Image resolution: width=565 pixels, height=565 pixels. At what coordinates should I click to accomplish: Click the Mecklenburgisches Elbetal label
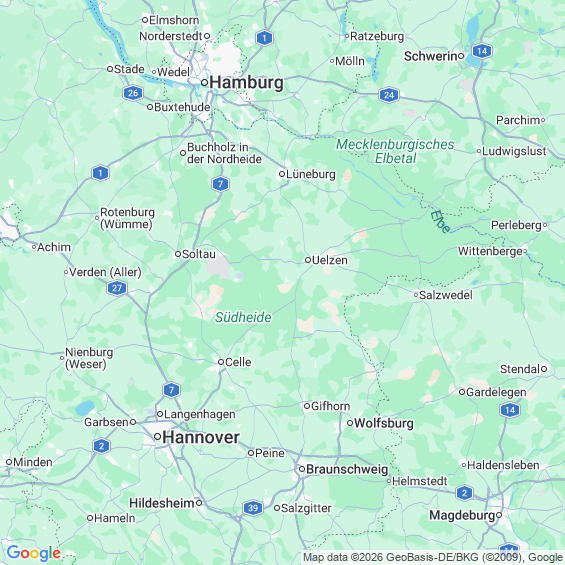click(395, 151)
